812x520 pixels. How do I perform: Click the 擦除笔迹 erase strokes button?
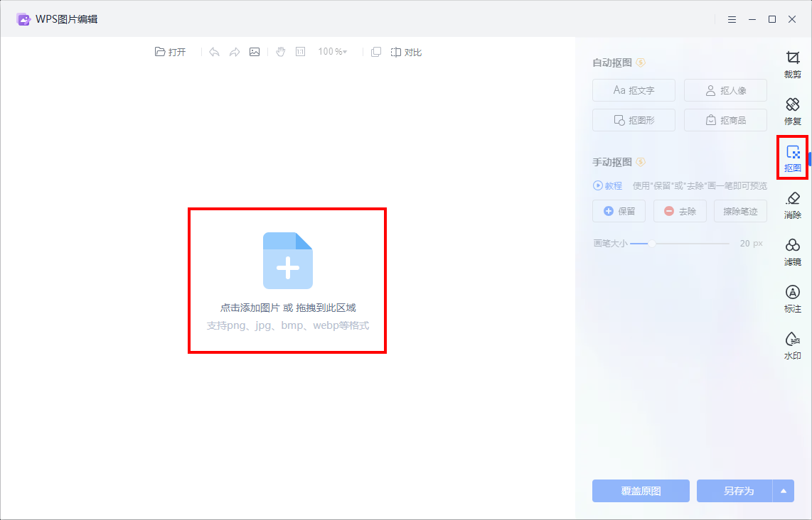click(x=740, y=211)
